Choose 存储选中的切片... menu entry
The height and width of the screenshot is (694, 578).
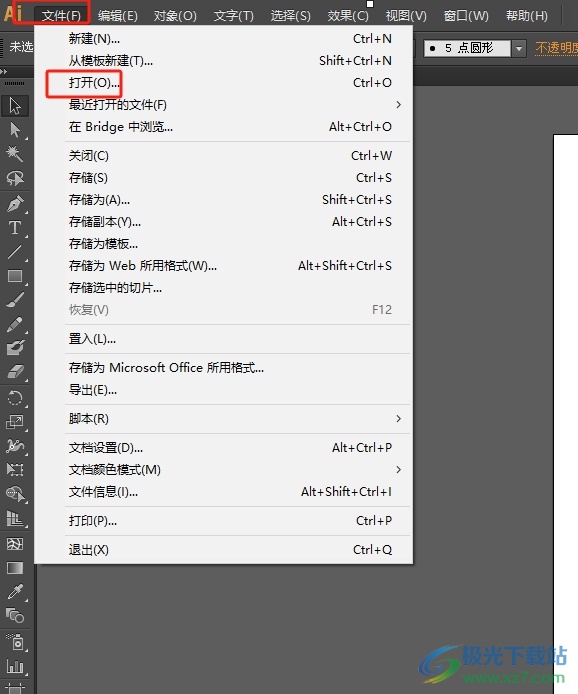click(x=223, y=288)
